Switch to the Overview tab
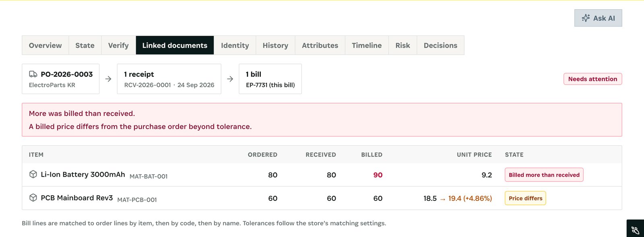 (x=45, y=45)
